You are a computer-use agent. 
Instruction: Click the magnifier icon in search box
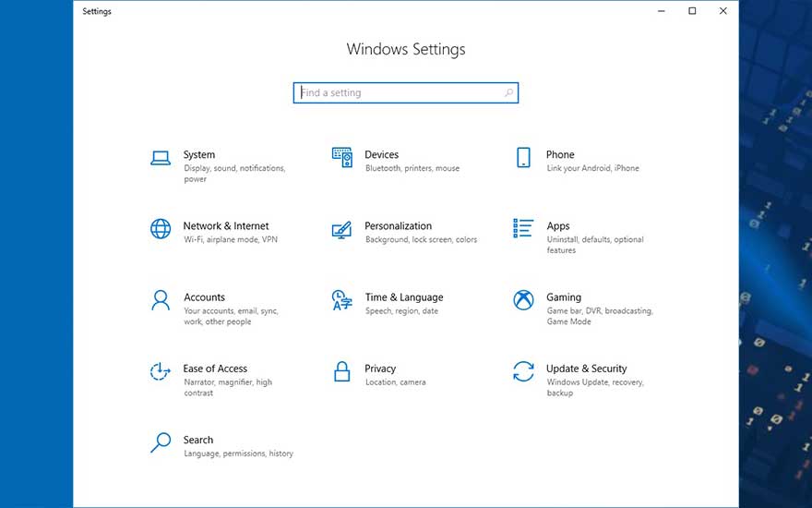508,92
